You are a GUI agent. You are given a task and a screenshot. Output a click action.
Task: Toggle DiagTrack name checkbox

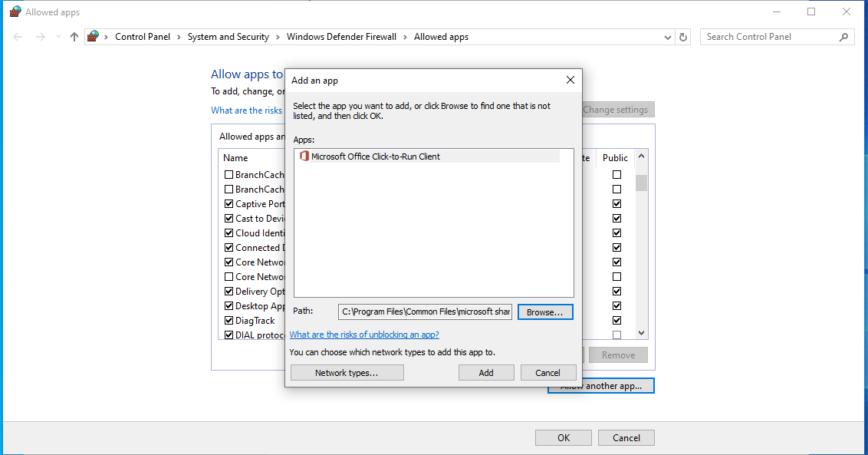point(229,320)
